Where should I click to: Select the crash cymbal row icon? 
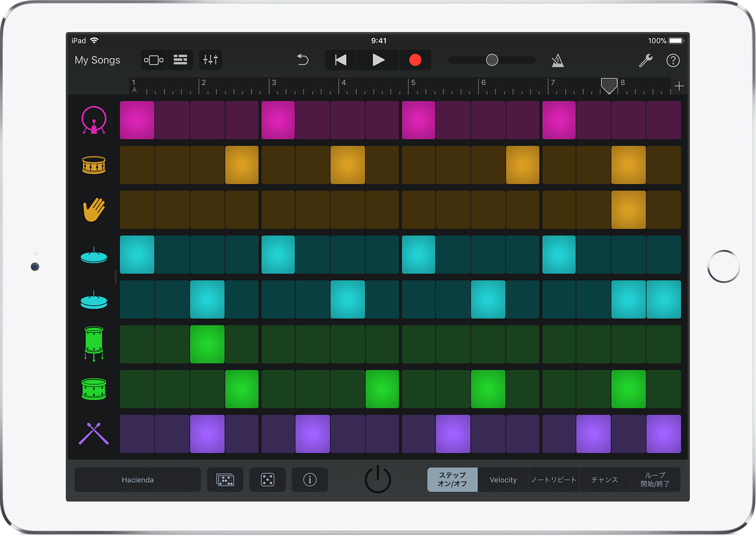click(x=94, y=254)
